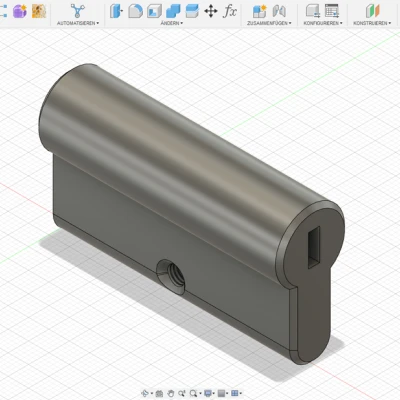Activate the Orbit navigation tool
This screenshot has height=400, width=400.
[145, 393]
